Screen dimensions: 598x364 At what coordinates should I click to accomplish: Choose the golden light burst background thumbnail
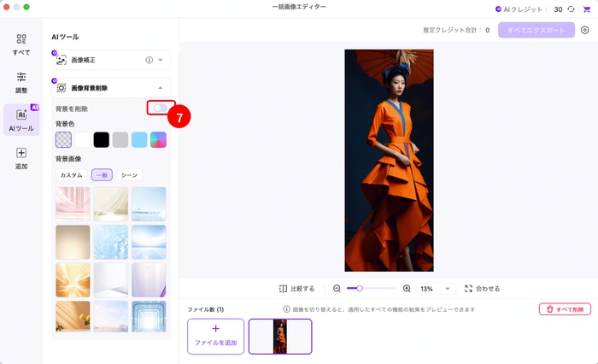click(x=73, y=279)
